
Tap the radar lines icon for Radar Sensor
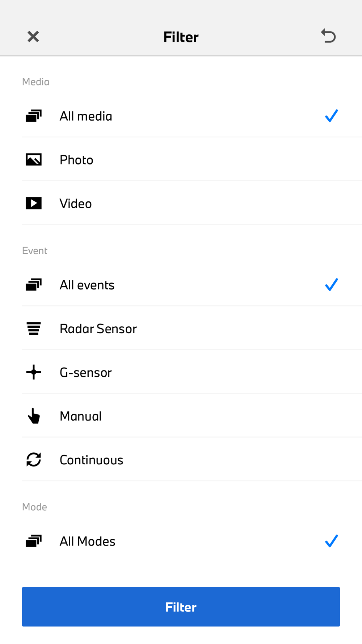click(x=34, y=329)
